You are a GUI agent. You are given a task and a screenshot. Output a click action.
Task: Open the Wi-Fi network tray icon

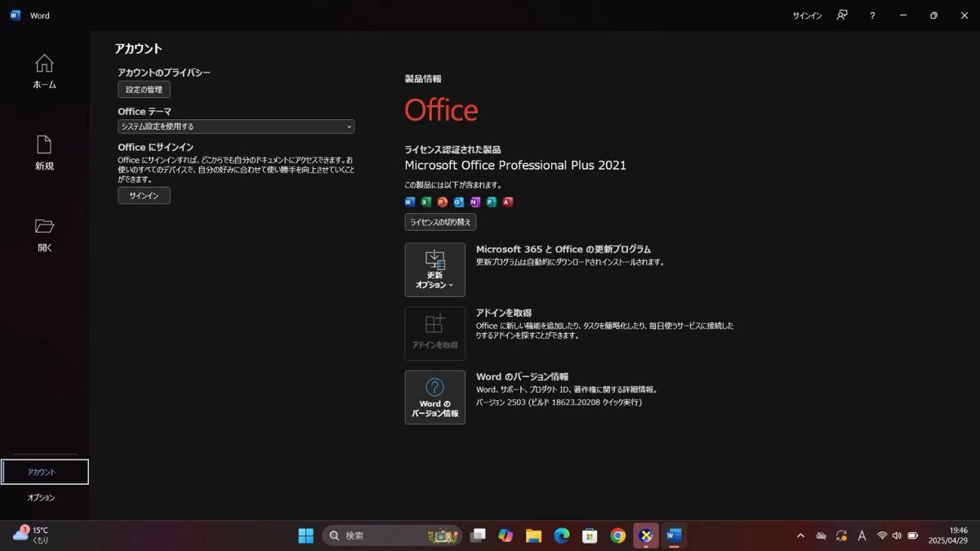pyautogui.click(x=882, y=535)
